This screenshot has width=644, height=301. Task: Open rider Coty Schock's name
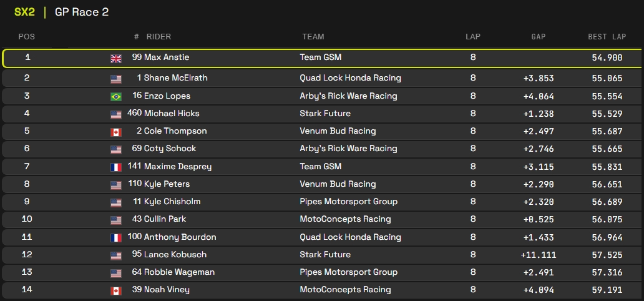coord(170,149)
